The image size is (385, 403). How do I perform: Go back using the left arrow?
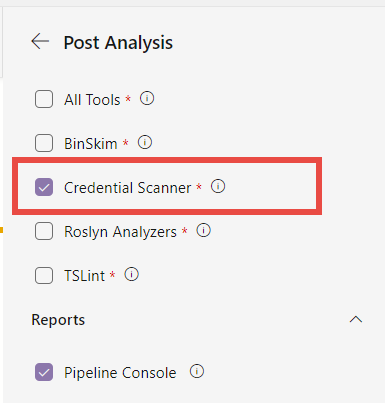point(40,42)
